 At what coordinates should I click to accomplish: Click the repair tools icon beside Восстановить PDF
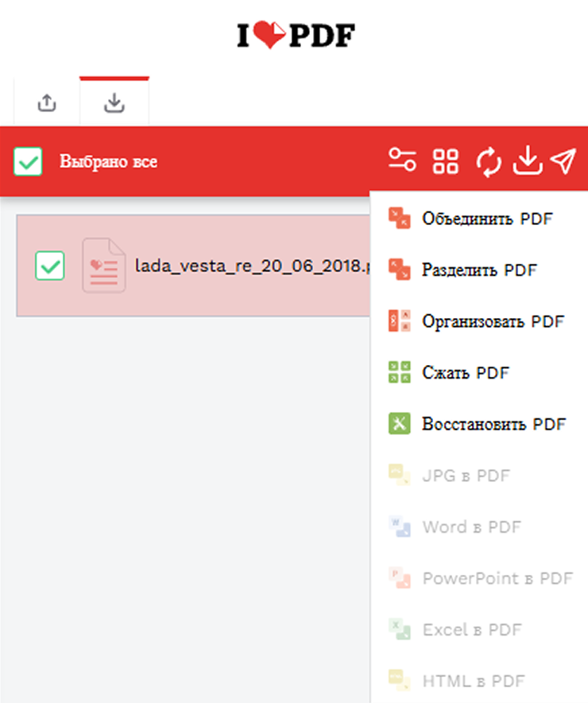400,424
